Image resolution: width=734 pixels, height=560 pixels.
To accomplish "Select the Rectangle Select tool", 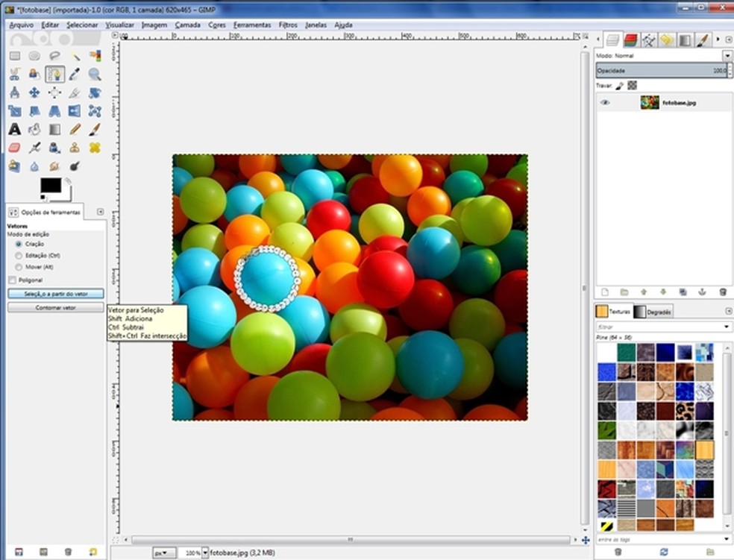I will click(x=15, y=56).
